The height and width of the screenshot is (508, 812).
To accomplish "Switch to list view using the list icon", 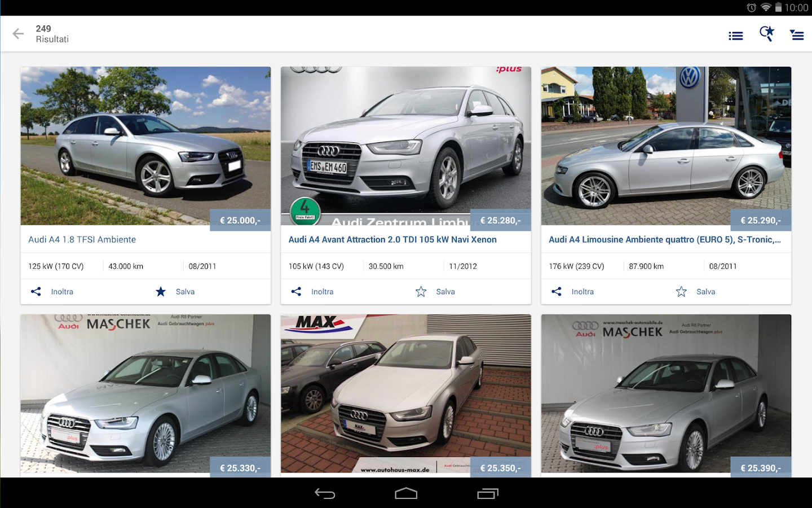I will point(735,35).
